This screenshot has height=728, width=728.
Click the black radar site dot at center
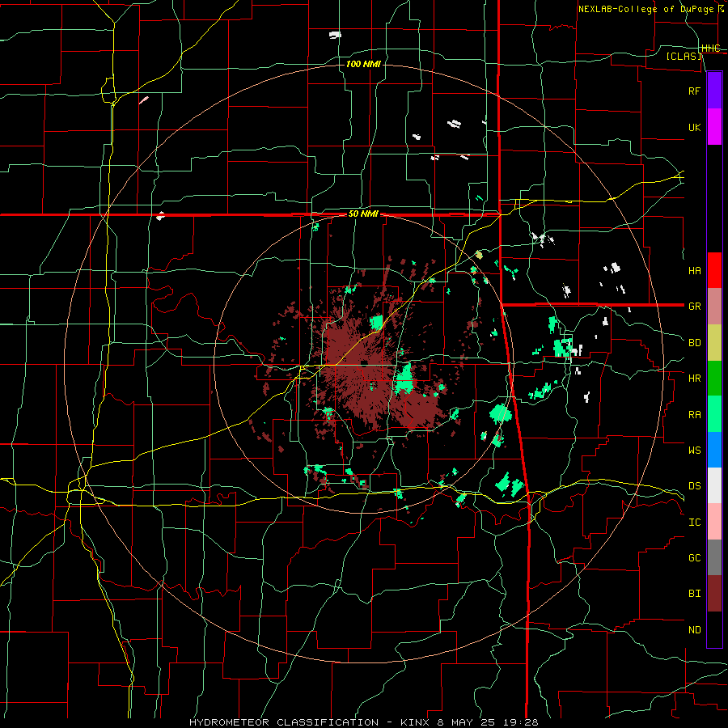pyautogui.click(x=364, y=362)
